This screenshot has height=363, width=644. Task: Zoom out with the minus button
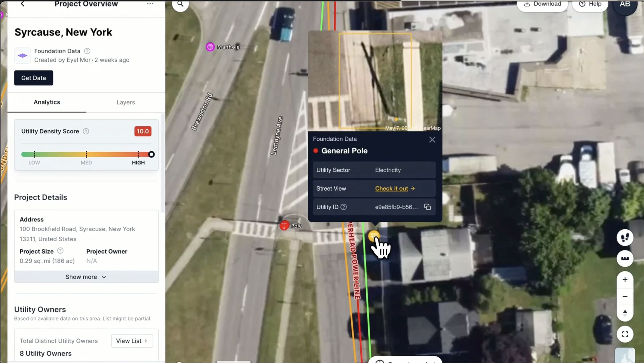click(625, 297)
